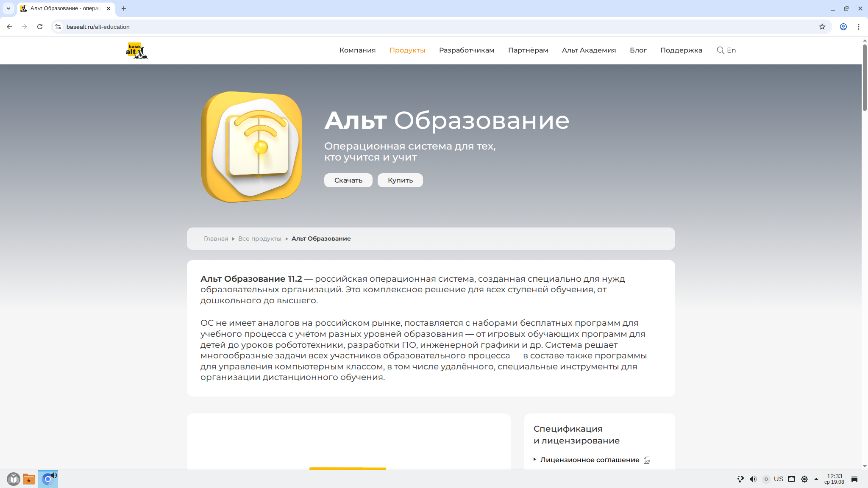This screenshot has height=488, width=868.
Task: Open the wired network tray icon
Action: [792, 479]
